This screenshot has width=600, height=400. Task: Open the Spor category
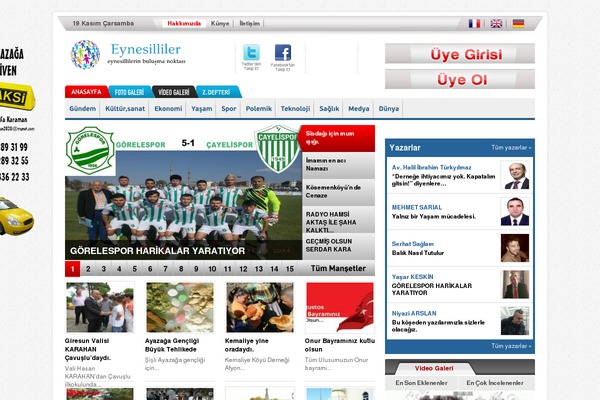click(x=228, y=108)
